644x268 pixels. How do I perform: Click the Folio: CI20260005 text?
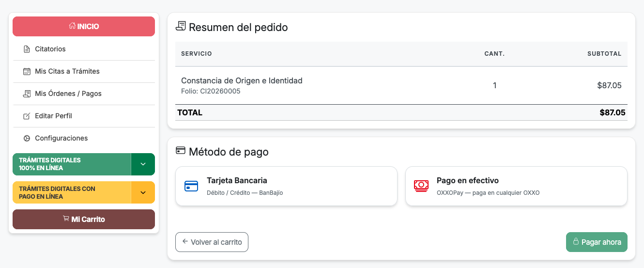pos(211,91)
